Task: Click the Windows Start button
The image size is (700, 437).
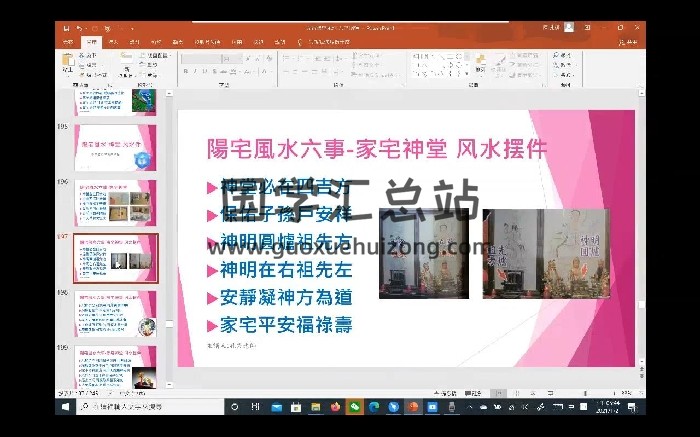Action: (65, 407)
